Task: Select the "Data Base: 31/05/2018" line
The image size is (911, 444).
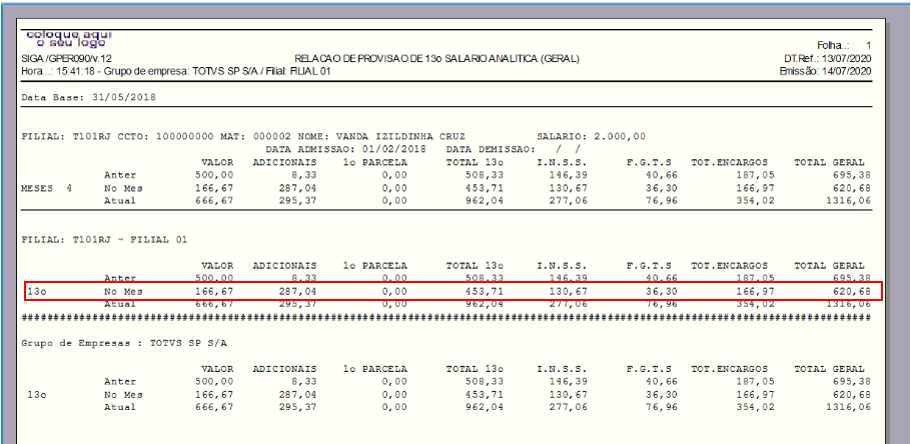Action: (89, 97)
